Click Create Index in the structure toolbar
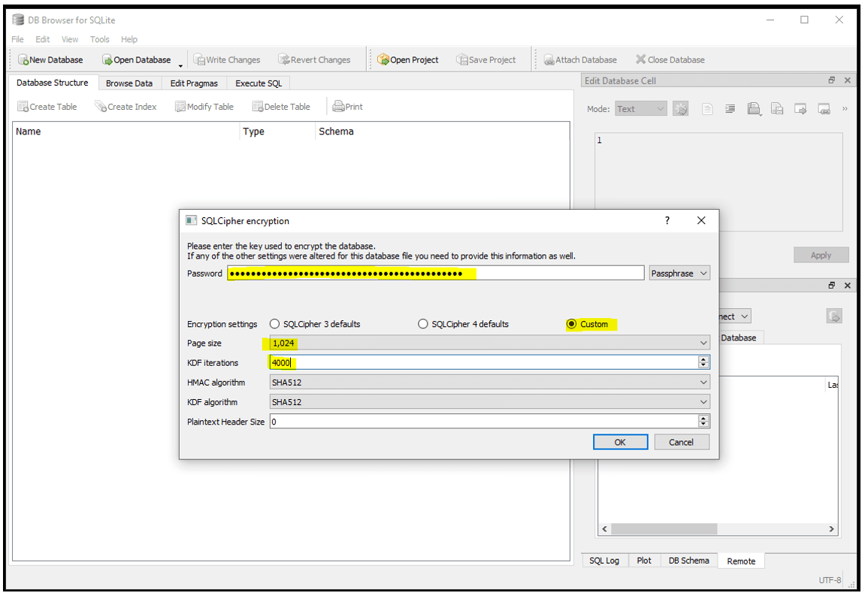The image size is (868, 599). (x=126, y=107)
